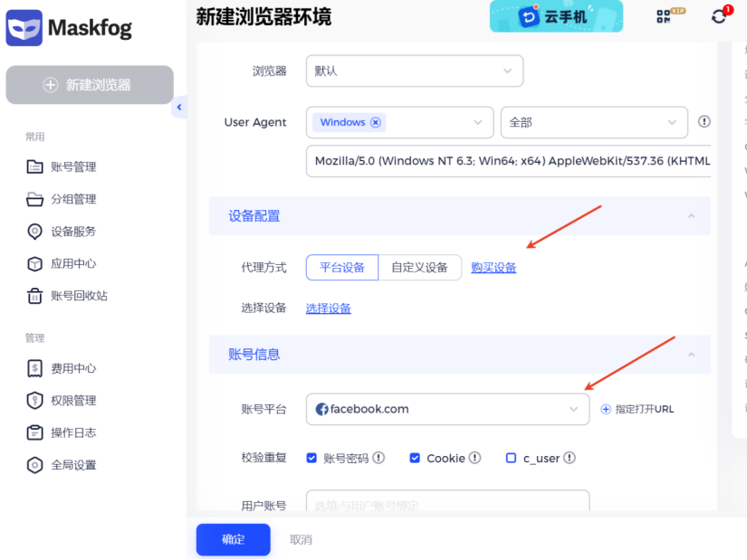The image size is (747, 560).
Task: Click the plus icon for specifying open URL
Action: click(x=606, y=409)
